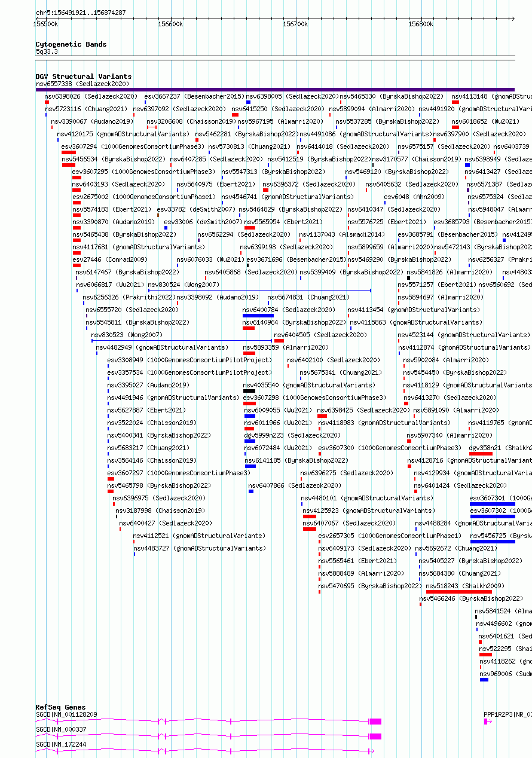532x758 pixels.
Task: Select variant nsv6404505 (Sedlazeck2020)
Action: (320, 335)
